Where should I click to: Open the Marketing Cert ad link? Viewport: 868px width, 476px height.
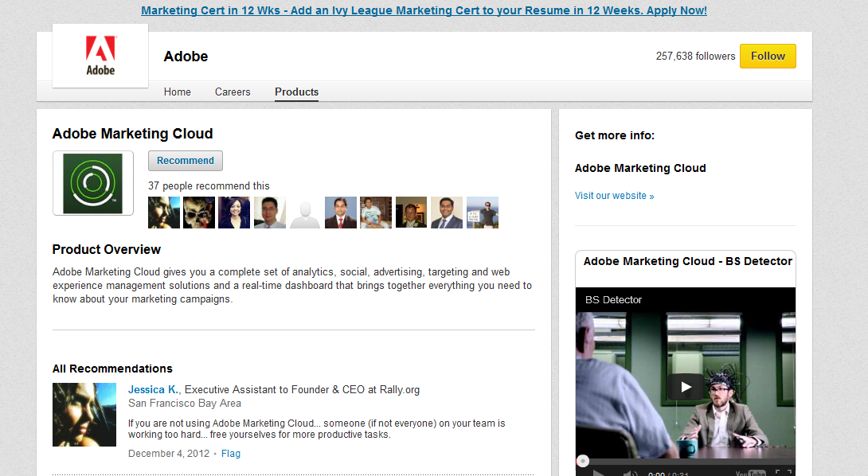424,10
